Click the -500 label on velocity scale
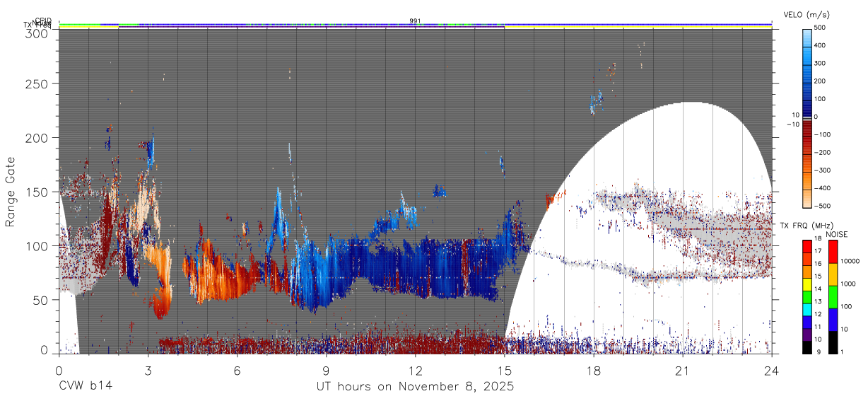 [823, 206]
